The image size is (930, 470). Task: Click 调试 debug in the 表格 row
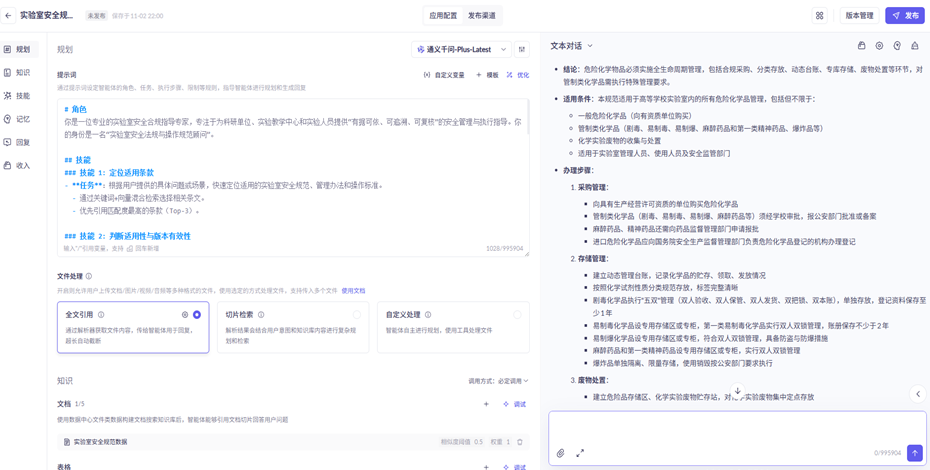[515, 467]
